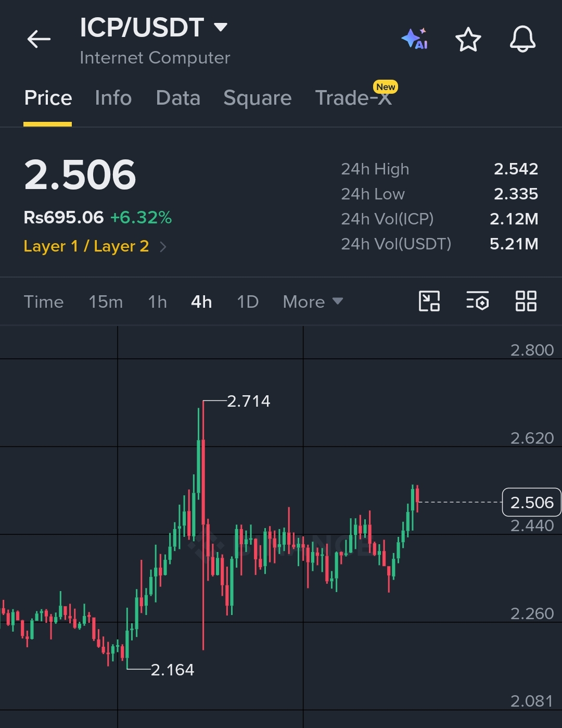The image size is (562, 728).
Task: Tap the Internet Computer subtitle
Action: pyautogui.click(x=155, y=57)
